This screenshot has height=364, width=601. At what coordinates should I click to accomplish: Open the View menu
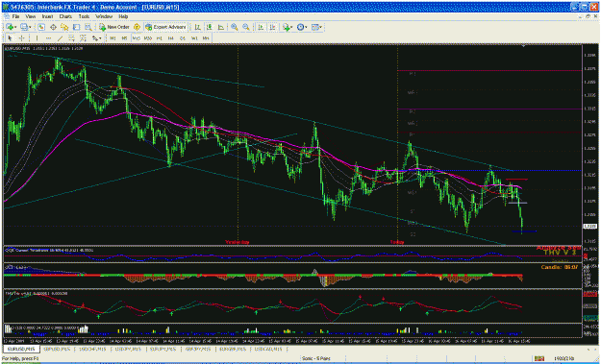pyautogui.click(x=31, y=17)
